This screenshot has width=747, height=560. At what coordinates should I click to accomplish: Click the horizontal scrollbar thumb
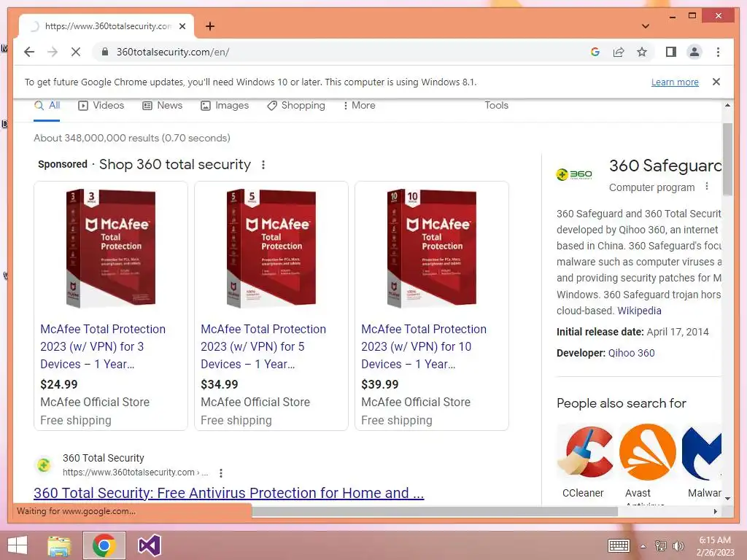(x=435, y=511)
